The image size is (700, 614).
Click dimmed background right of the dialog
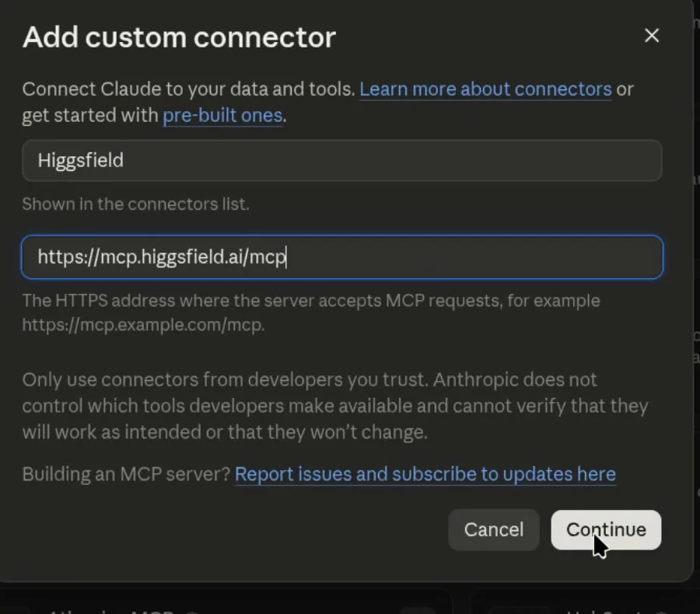point(697,267)
